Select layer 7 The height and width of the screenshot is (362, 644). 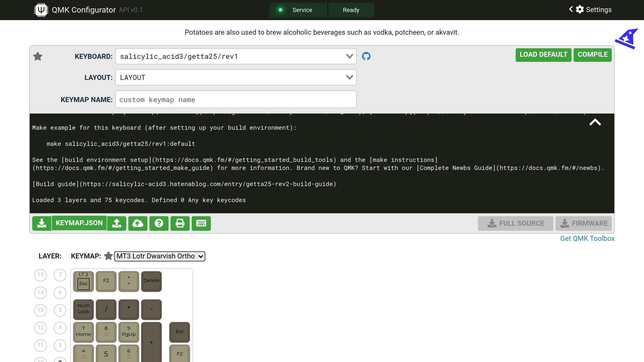coord(60,275)
